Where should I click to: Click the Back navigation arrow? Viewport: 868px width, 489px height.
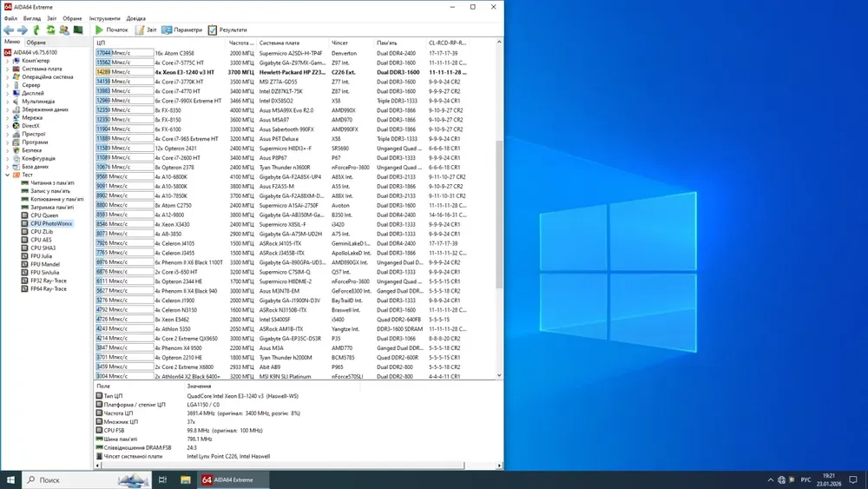[9, 30]
